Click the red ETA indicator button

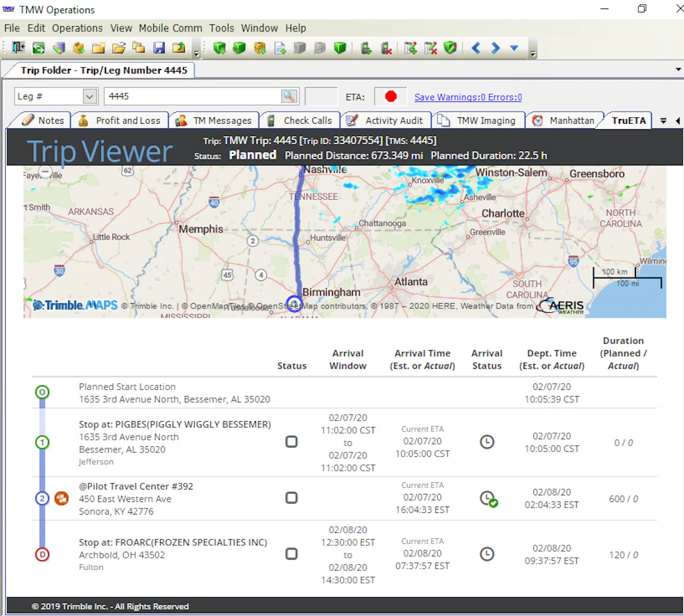[390, 96]
